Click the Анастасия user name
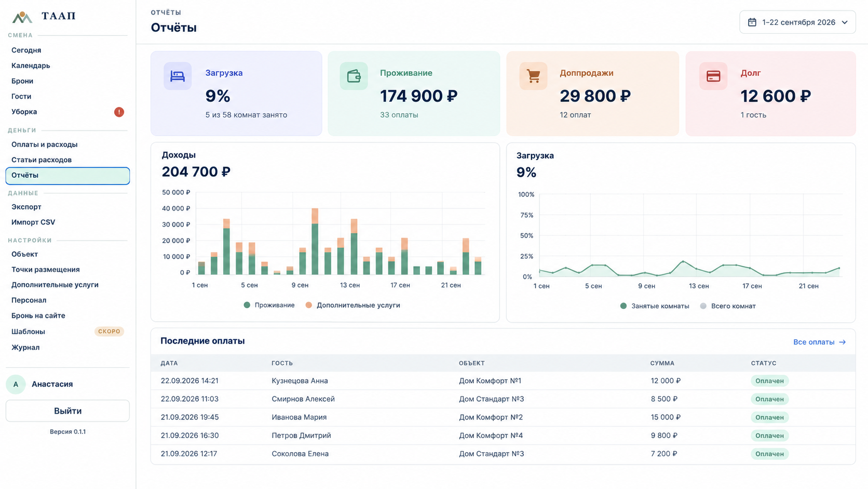This screenshot has height=489, width=868. point(52,384)
